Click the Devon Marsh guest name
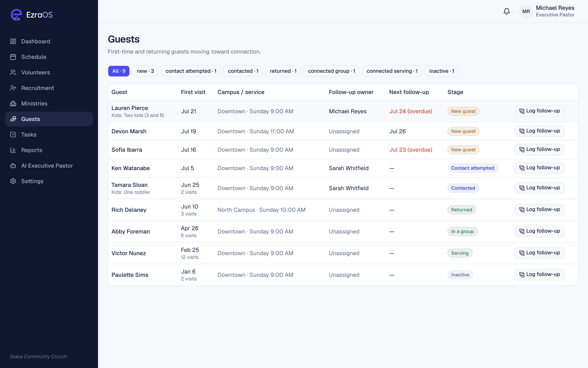Screen dimensions: 588x368 (x=129, y=131)
